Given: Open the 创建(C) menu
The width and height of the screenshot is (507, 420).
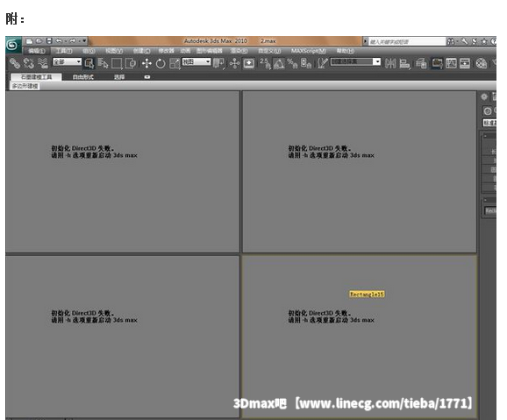Looking at the screenshot, I should 141,51.
